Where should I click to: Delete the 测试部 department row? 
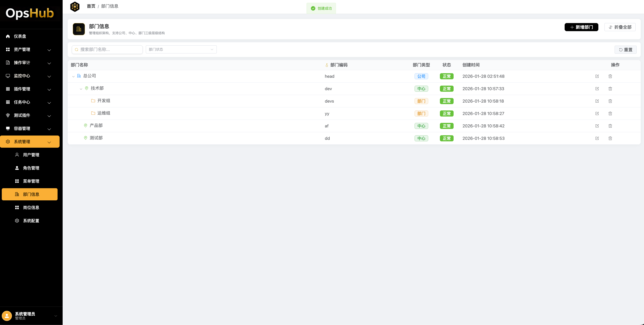(610, 138)
